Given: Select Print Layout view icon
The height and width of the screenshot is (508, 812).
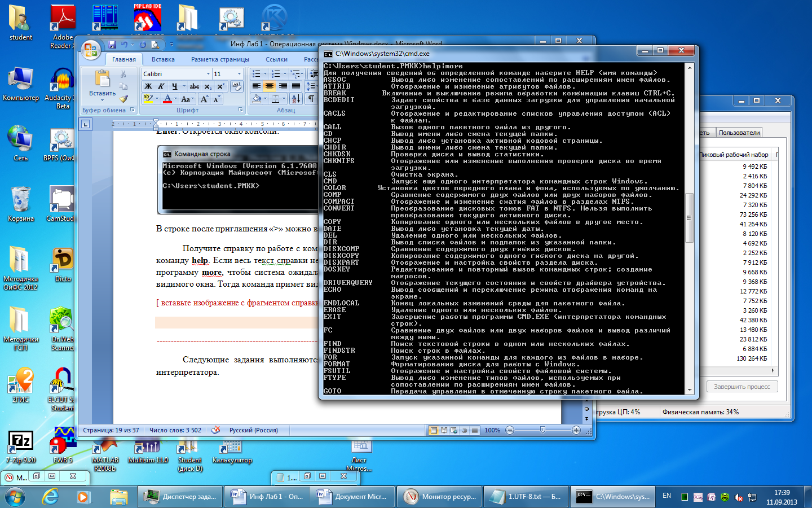Looking at the screenshot, I should point(434,430).
